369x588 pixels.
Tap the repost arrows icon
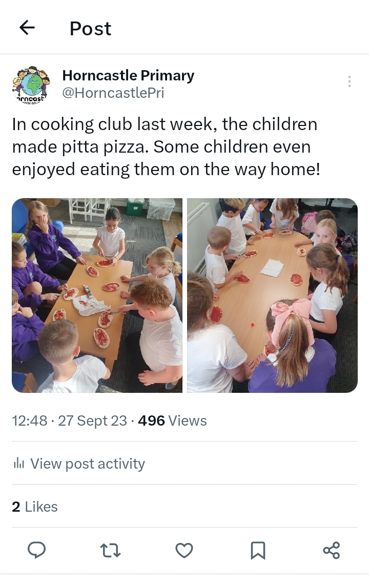[110, 551]
